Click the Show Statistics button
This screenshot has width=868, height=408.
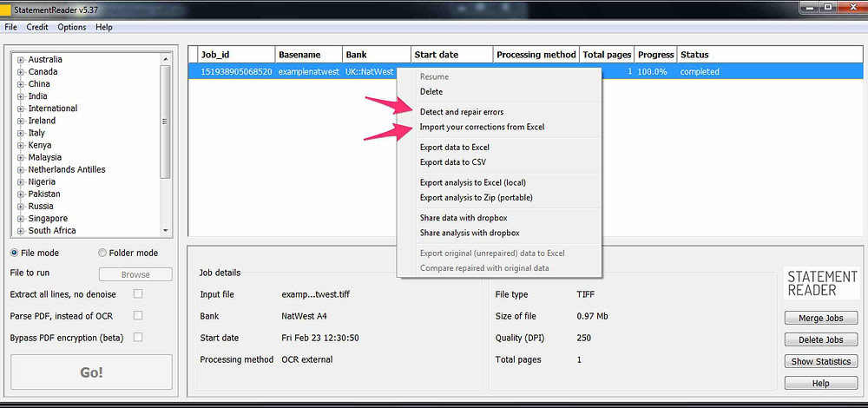tap(821, 361)
